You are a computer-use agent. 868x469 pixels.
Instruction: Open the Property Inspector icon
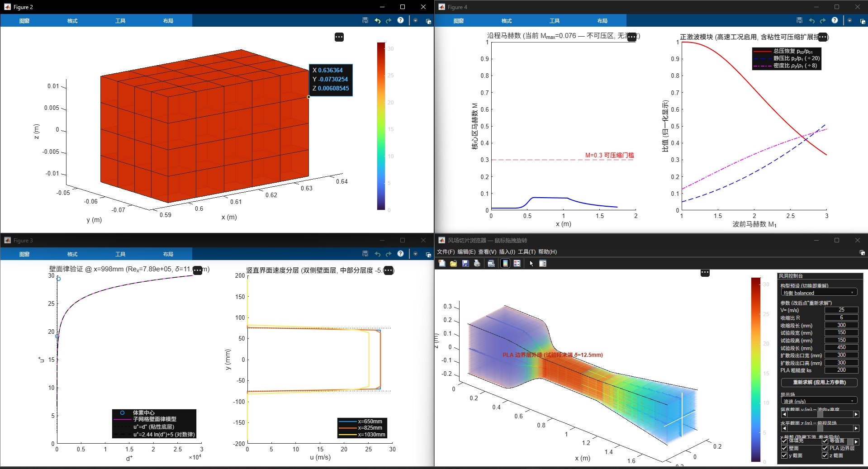tap(543, 263)
